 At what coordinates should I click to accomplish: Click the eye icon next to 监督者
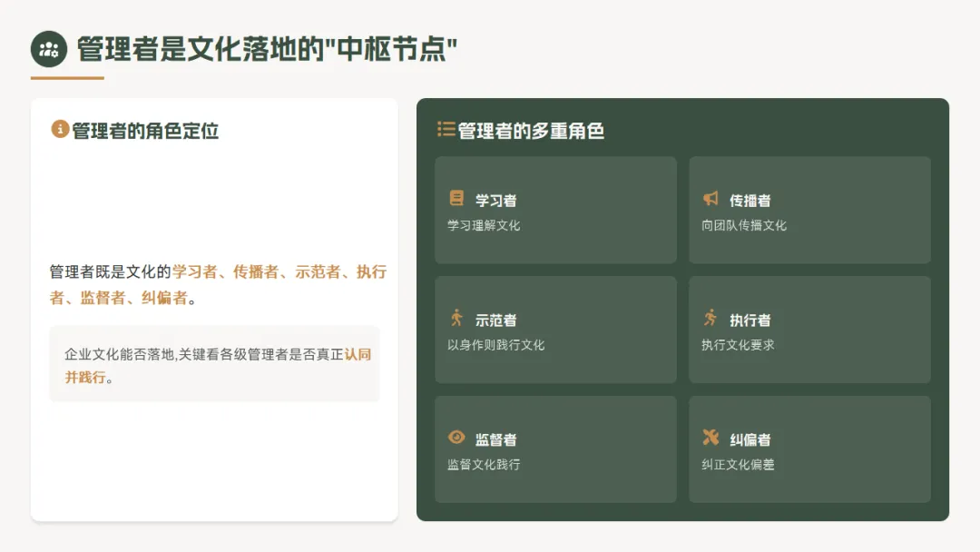click(456, 437)
